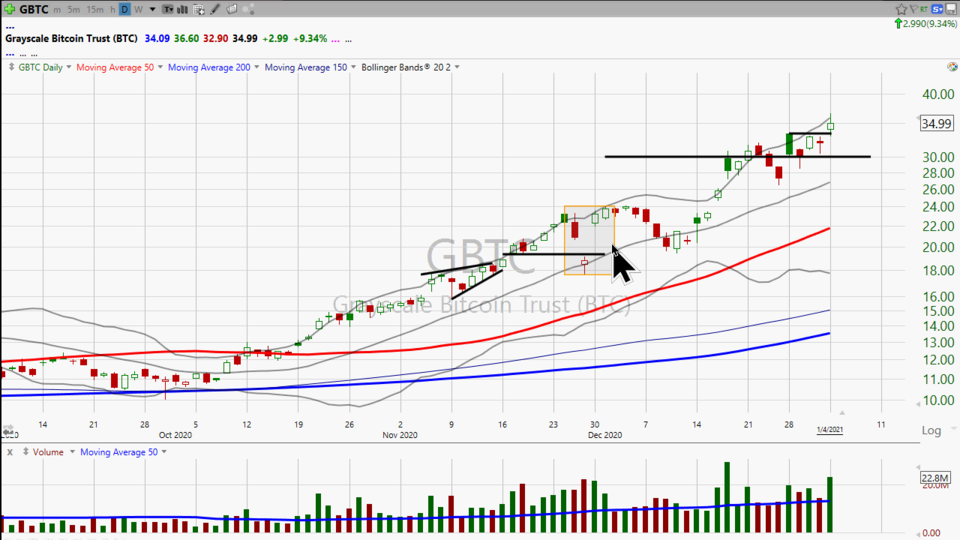Click the Volume label in lower pane
The image size is (960, 540).
[x=48, y=452]
